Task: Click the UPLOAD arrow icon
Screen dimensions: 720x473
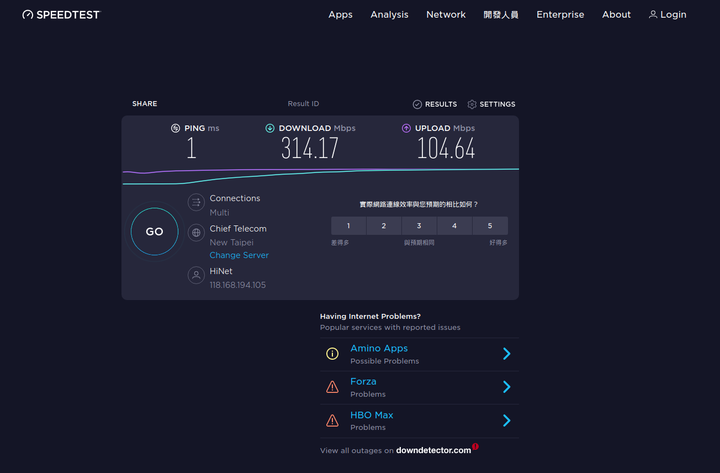Action: coord(406,128)
